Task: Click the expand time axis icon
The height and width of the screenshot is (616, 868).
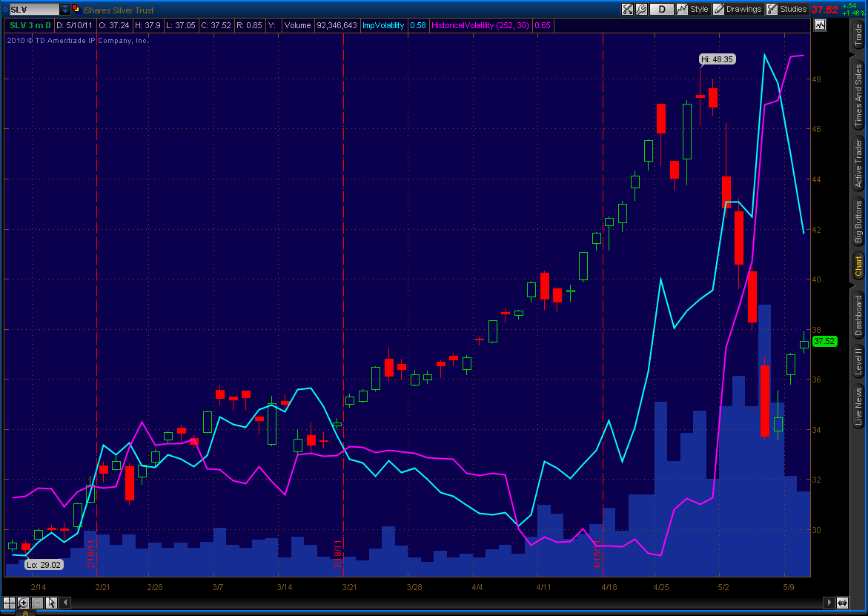Action: (x=842, y=603)
